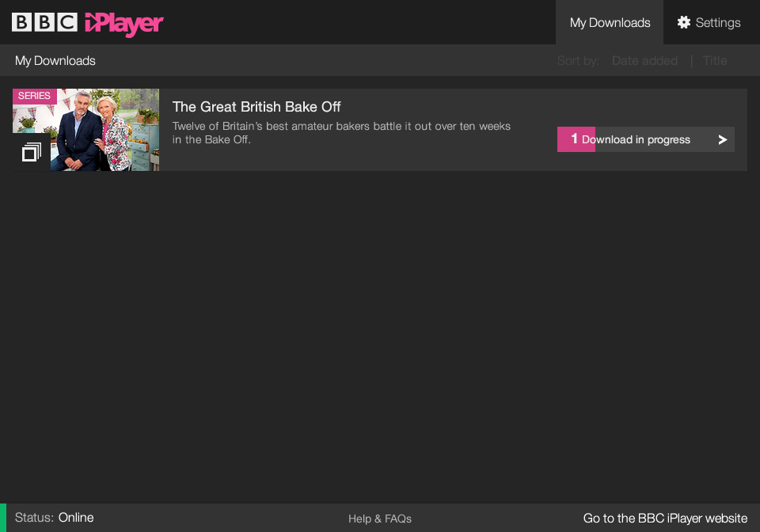The width and height of the screenshot is (760, 532).
Task: Open The Great British Bake Off thumbnail
Action: [85, 129]
